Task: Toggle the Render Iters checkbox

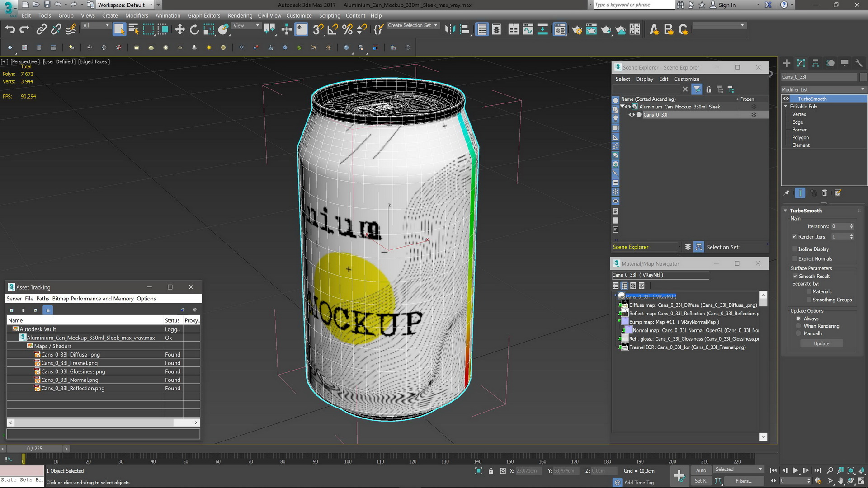Action: coord(794,237)
